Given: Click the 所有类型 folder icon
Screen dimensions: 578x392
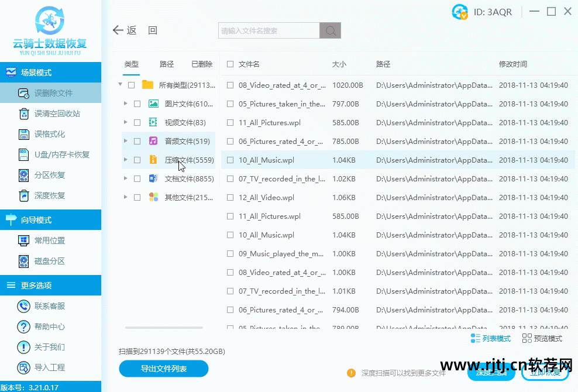Looking at the screenshot, I should tap(147, 85).
